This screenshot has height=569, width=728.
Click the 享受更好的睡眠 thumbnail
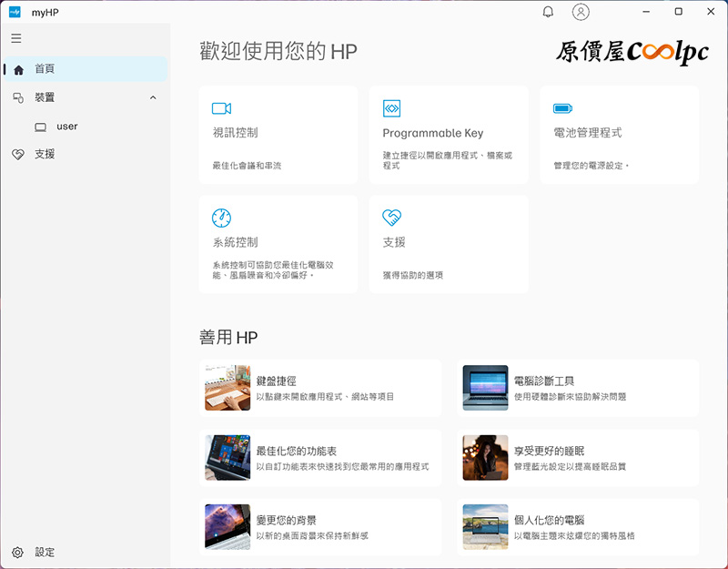(485, 458)
